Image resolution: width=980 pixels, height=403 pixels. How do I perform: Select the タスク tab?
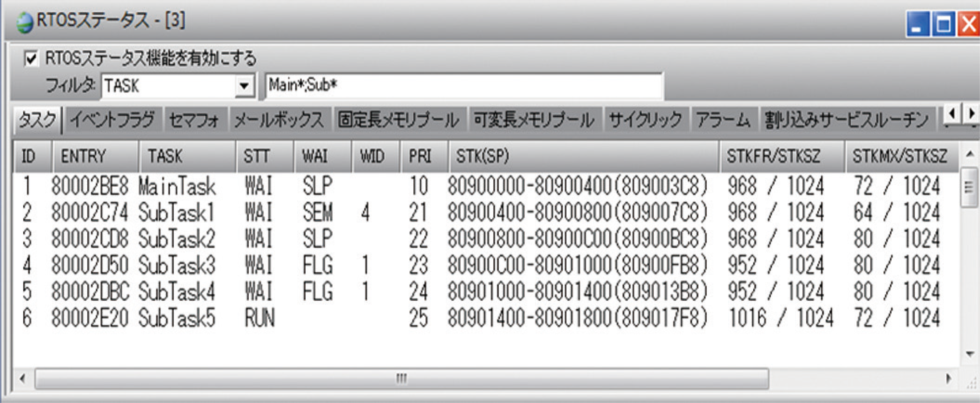tap(37, 120)
